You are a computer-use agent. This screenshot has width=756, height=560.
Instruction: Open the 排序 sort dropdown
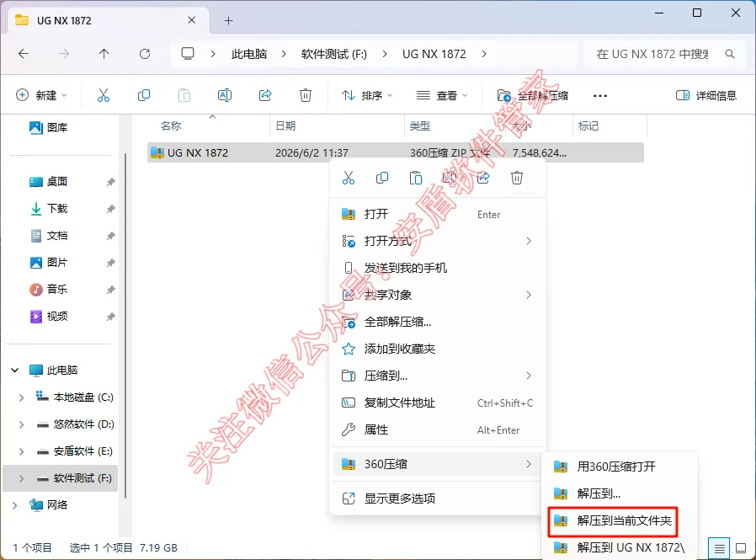coord(367,95)
